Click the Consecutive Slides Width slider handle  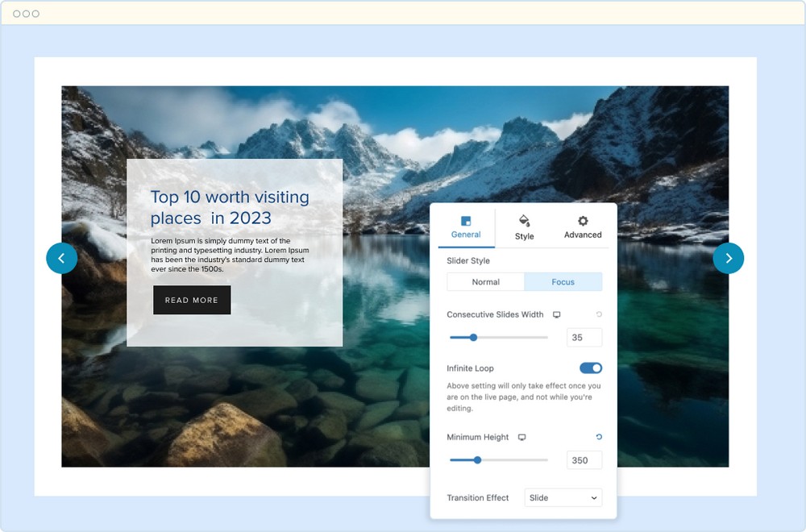point(473,338)
